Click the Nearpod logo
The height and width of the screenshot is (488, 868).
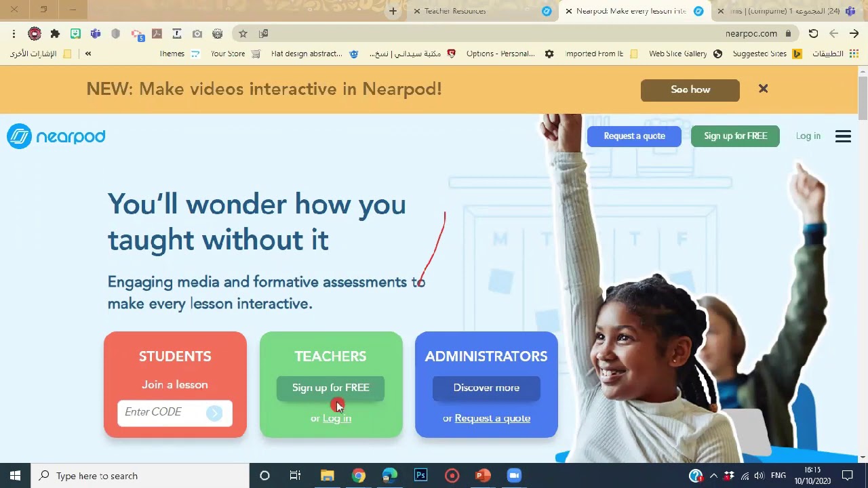point(56,136)
